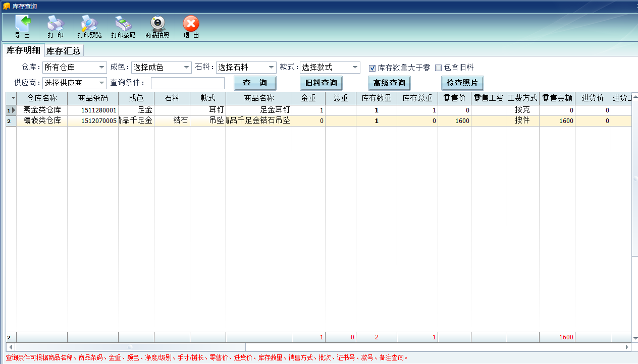Viewport: 638px width, 364px height.
Task: Click the 高级查询 (Advanced Query) button
Action: (x=389, y=83)
